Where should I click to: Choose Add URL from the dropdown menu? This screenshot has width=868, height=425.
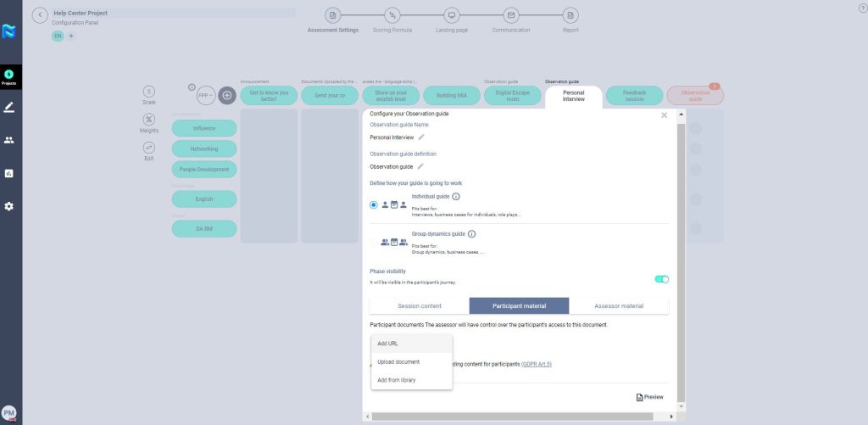387,344
